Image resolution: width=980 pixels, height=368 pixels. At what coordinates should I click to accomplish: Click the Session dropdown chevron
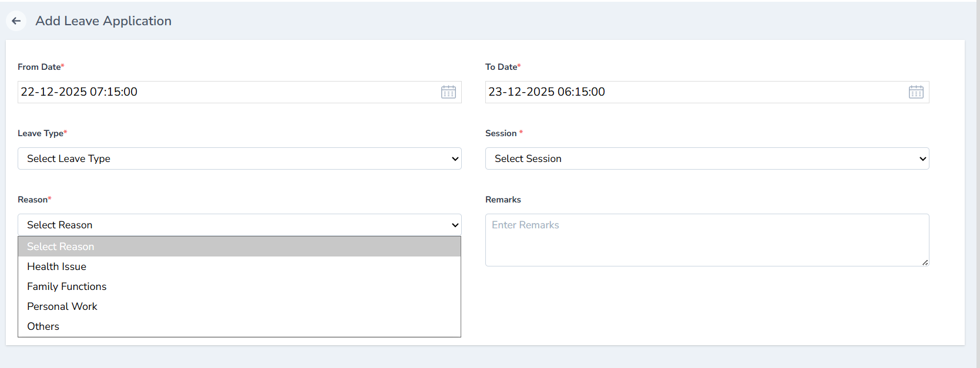922,158
